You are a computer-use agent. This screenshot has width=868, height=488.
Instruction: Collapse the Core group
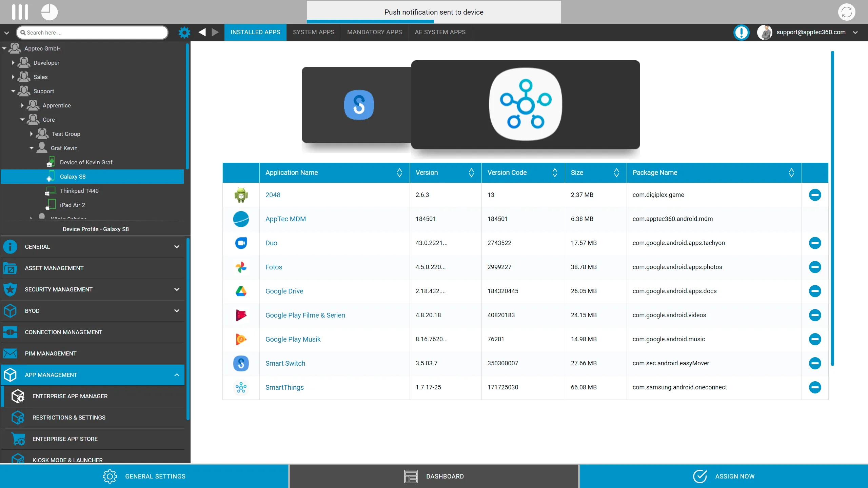click(22, 120)
